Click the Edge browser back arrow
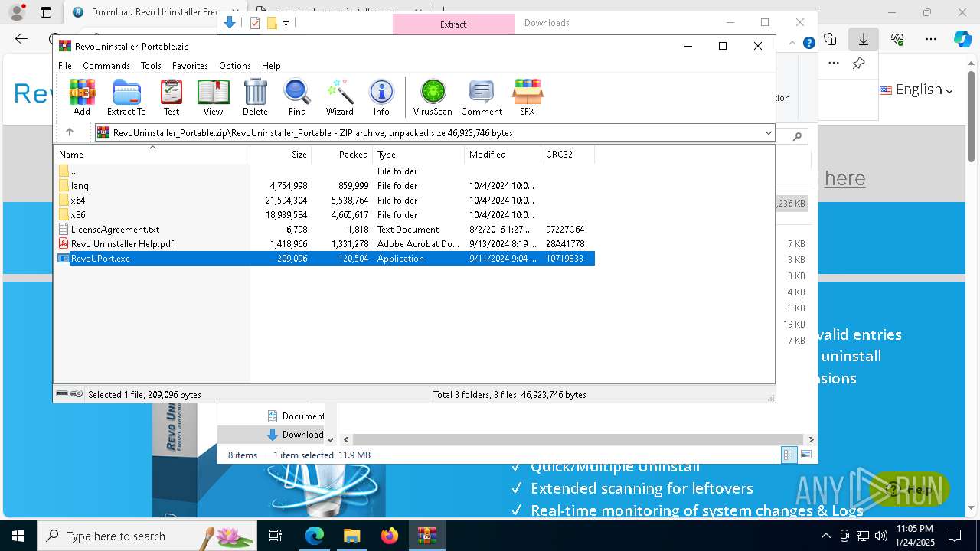Image resolution: width=980 pixels, height=551 pixels. point(21,39)
